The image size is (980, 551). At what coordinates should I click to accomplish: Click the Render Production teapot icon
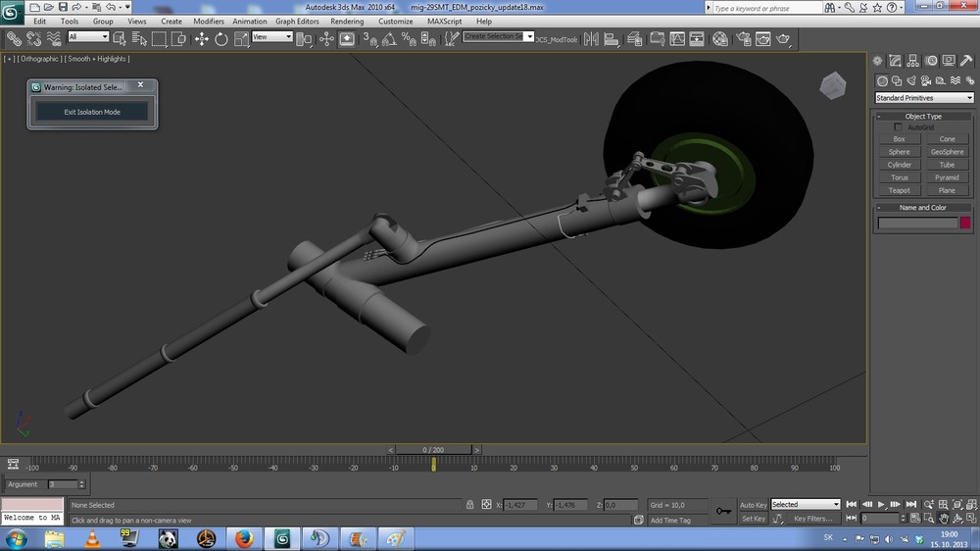click(x=783, y=39)
